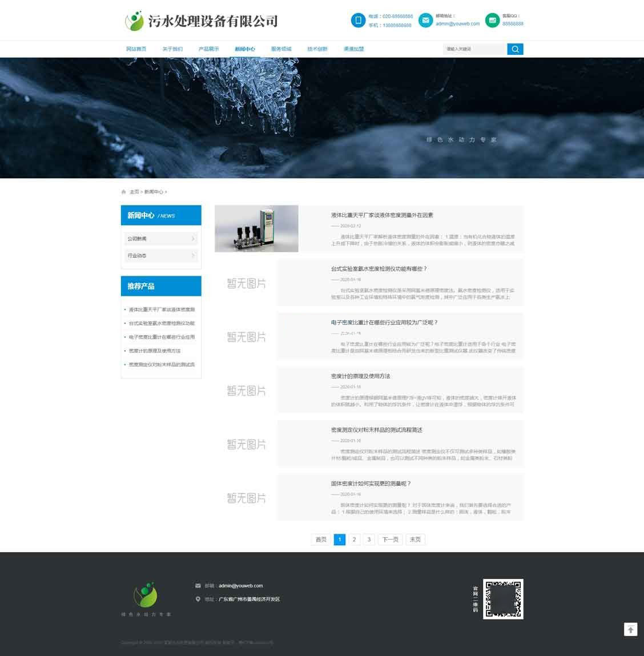Expand the 行业动态 category arrow
Screen dimensions: 644x656
coord(193,255)
